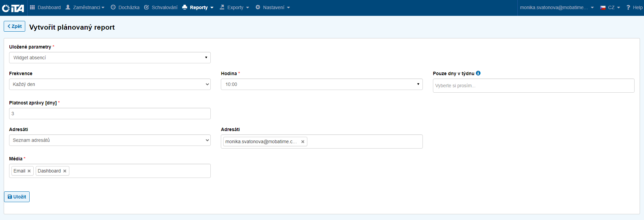This screenshot has width=644, height=220.
Task: Open the Docházka attendance page
Action: pyautogui.click(x=125, y=7)
